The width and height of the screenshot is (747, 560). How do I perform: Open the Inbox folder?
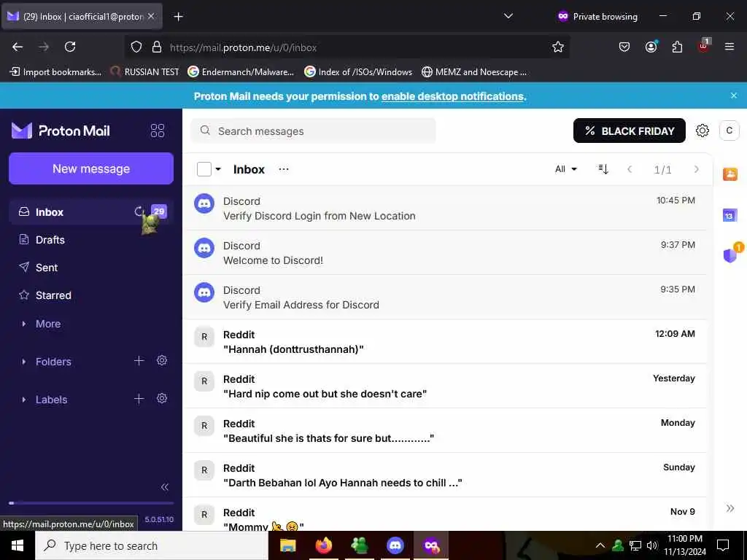tap(90, 212)
